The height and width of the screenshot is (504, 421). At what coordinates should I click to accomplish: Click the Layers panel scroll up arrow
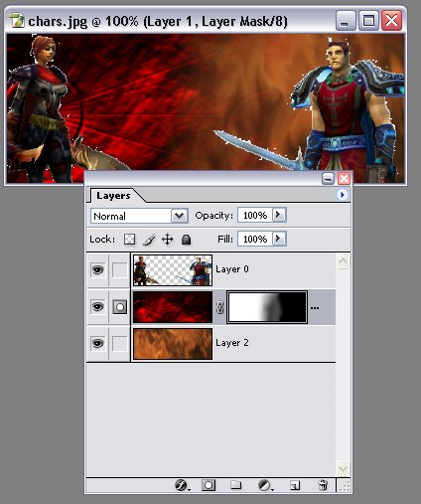coord(343,261)
